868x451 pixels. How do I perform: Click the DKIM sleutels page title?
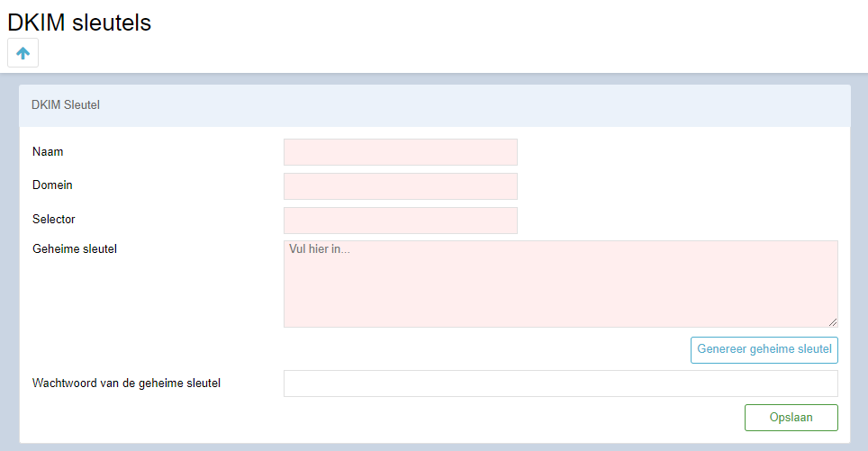tap(79, 23)
